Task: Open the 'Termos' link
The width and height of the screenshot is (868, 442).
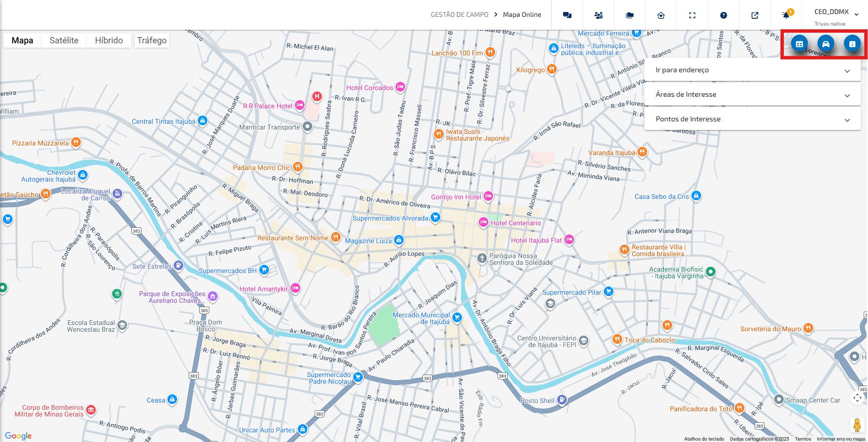Action: (803, 439)
